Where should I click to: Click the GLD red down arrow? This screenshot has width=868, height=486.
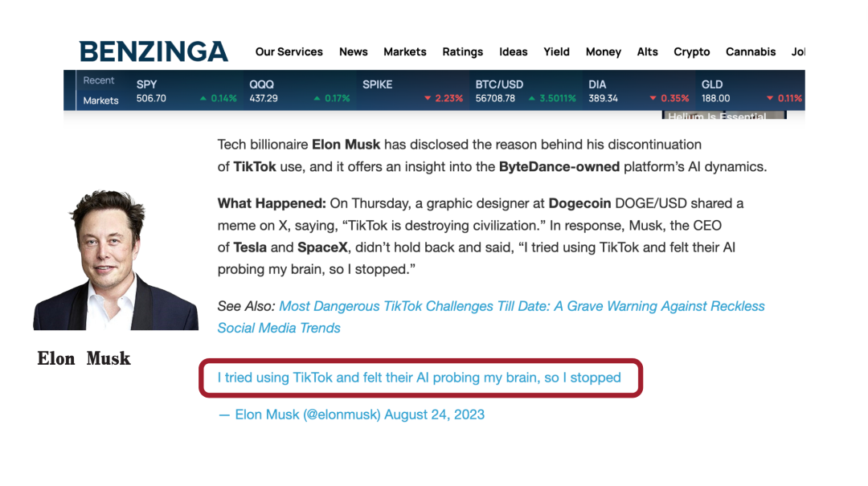tap(770, 99)
